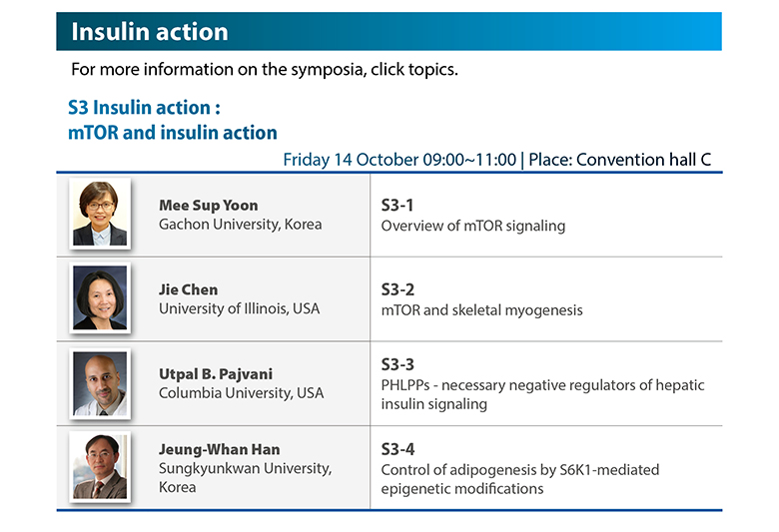Click Jie Chen's portrait photo
Screen dimensions: 779x532
pos(100,297)
